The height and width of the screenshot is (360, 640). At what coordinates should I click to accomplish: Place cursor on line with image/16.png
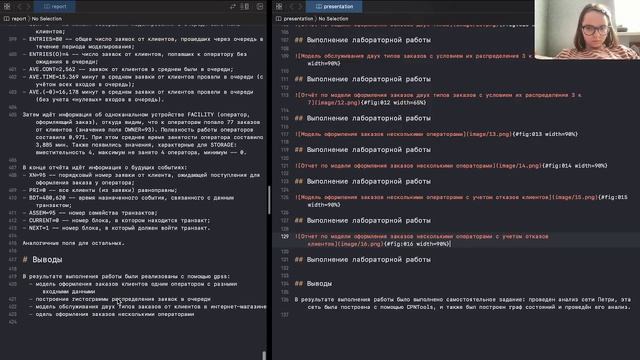(422, 240)
